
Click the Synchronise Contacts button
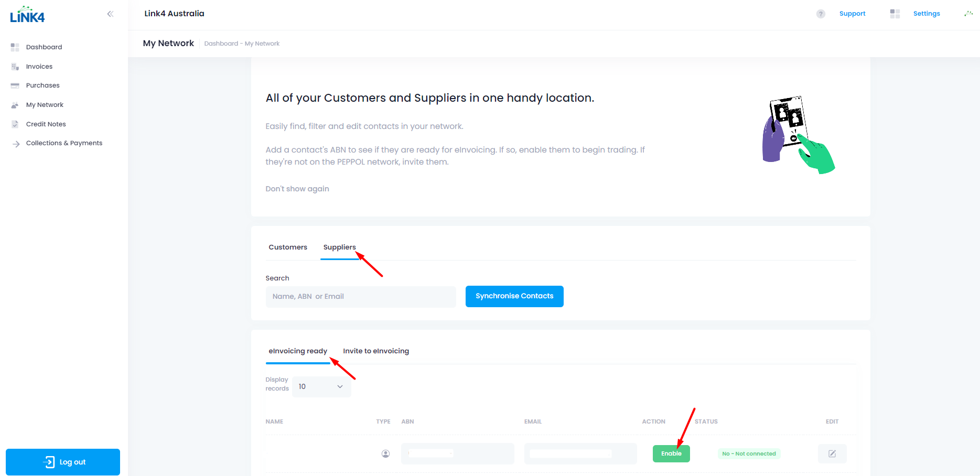coord(514,296)
